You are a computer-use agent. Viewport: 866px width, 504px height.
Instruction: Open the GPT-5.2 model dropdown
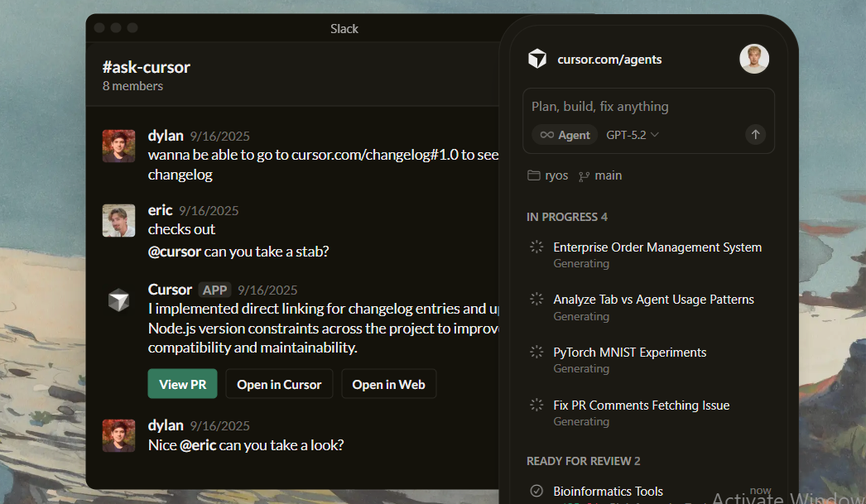coord(633,135)
